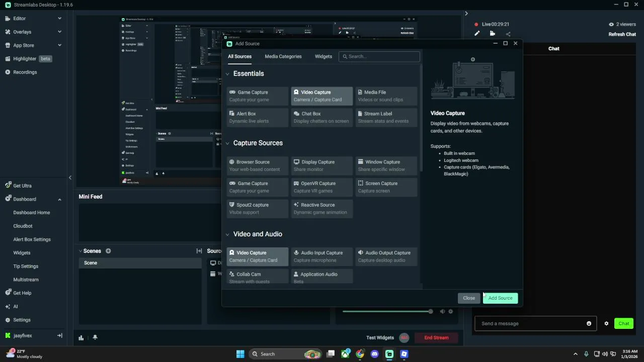Open Cloudbot from the sidebar
This screenshot has width=644, height=362.
[23, 226]
